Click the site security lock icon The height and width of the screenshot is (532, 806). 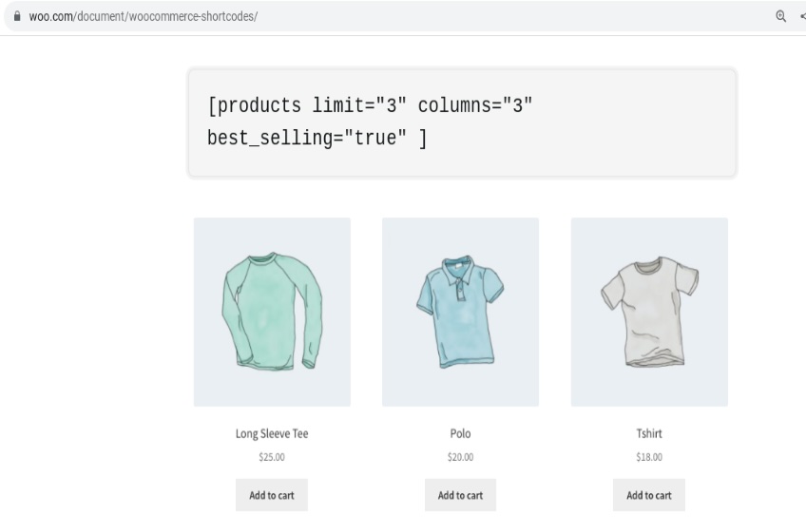[x=17, y=16]
